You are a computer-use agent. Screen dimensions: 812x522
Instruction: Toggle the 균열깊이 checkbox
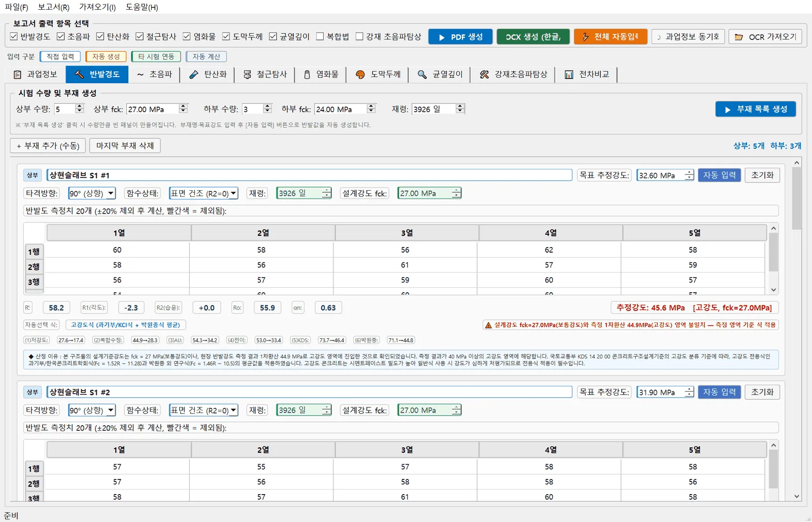click(273, 37)
